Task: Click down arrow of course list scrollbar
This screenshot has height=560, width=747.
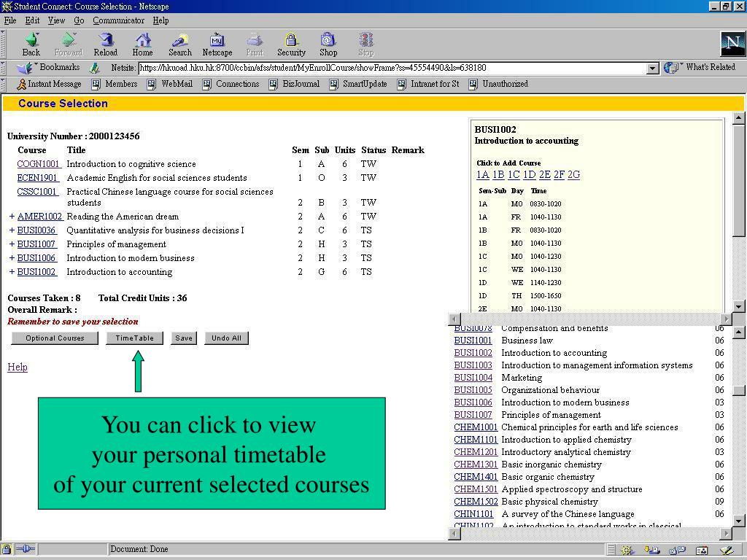Action: [x=739, y=521]
